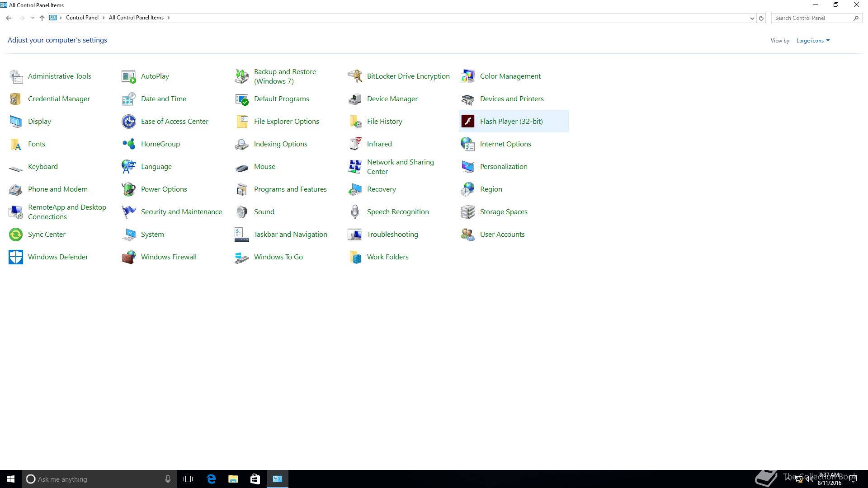Open Storage Spaces link
868x488 pixels.
click(x=504, y=212)
